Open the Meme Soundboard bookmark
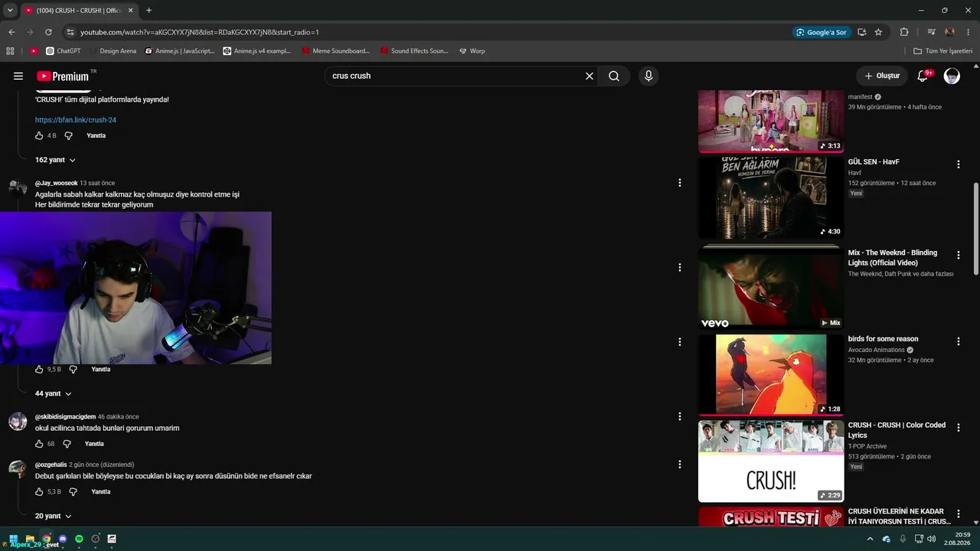Image resolution: width=980 pixels, height=551 pixels. (335, 51)
